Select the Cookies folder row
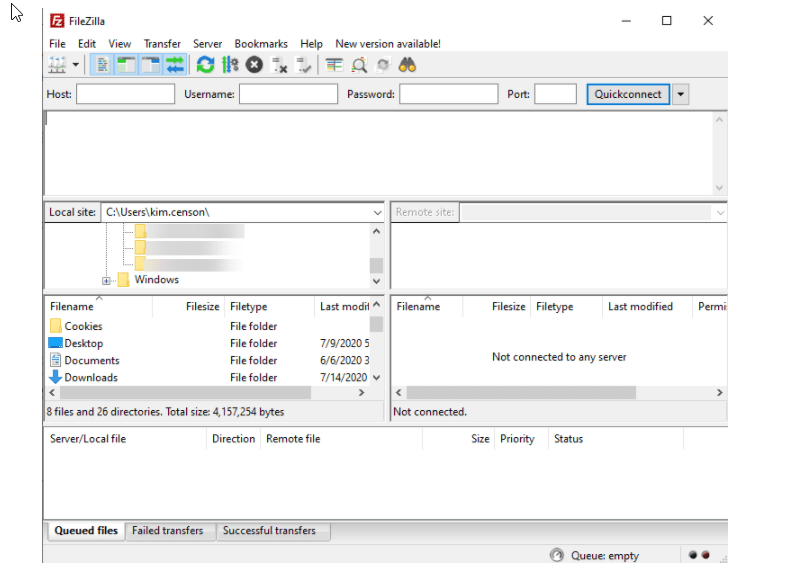The width and height of the screenshot is (805, 568). (x=208, y=326)
